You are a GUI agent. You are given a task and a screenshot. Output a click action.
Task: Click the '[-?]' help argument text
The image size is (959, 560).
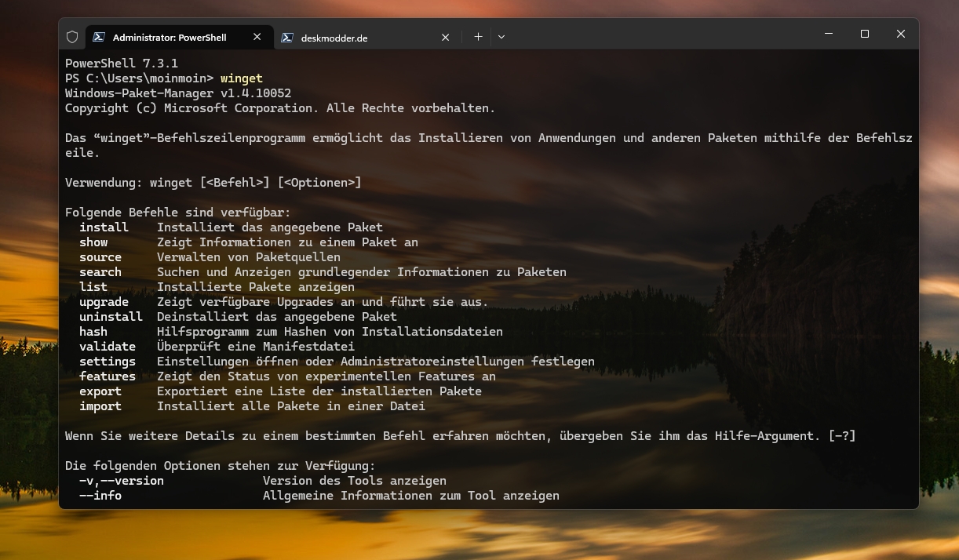click(x=842, y=436)
